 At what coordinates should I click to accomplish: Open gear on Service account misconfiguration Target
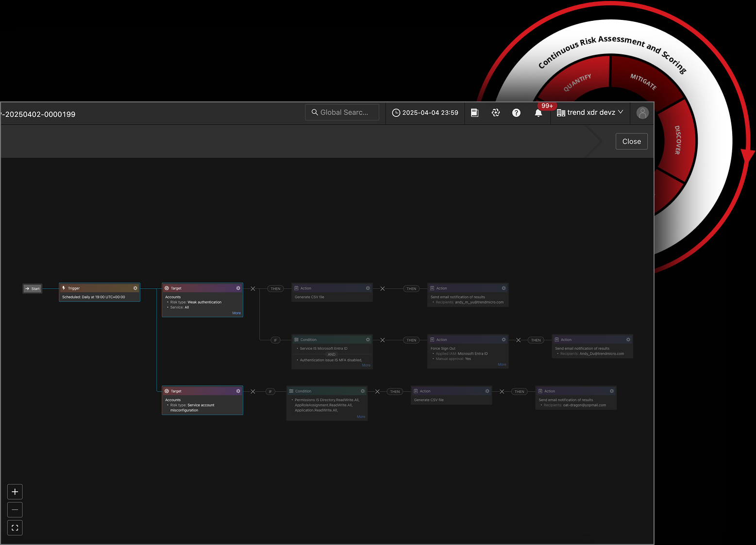click(238, 391)
